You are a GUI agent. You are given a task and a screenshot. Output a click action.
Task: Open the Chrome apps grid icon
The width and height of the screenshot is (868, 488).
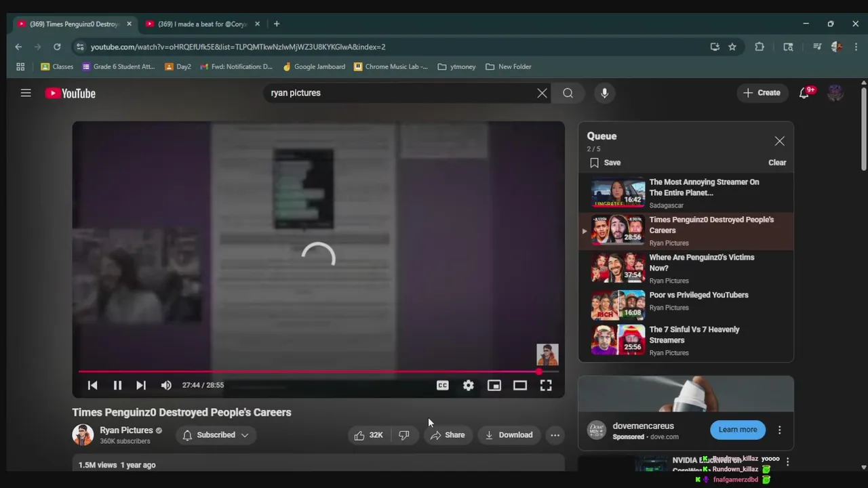20,66
